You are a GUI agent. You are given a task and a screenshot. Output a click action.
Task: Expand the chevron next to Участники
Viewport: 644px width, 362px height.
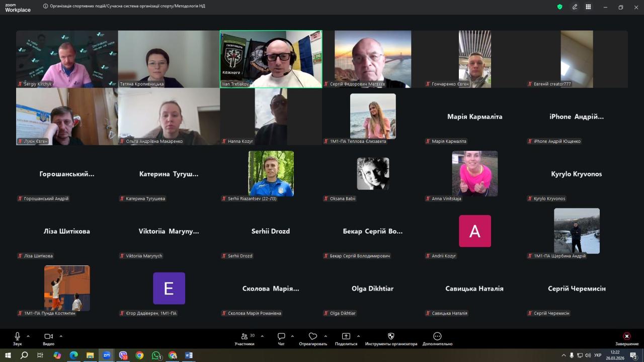click(x=262, y=336)
